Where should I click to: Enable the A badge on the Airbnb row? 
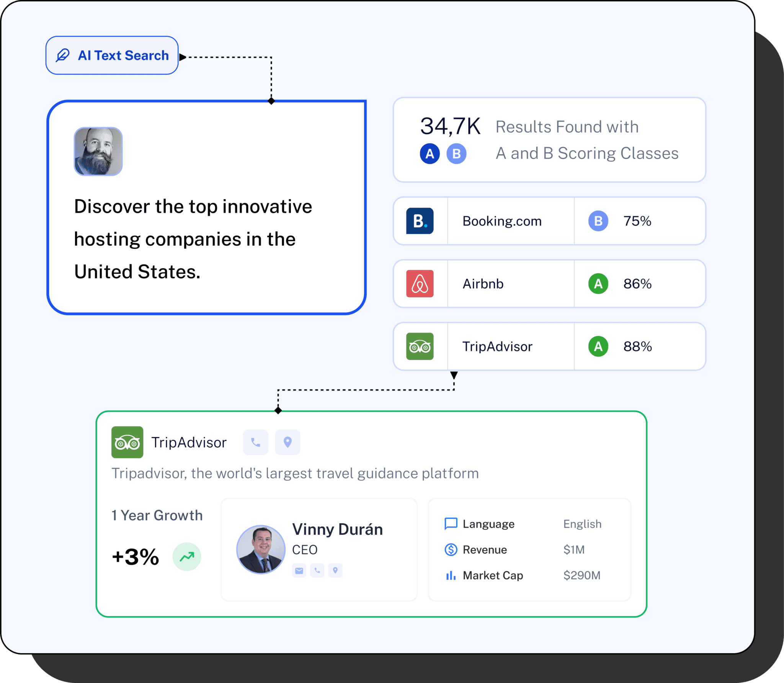(598, 284)
